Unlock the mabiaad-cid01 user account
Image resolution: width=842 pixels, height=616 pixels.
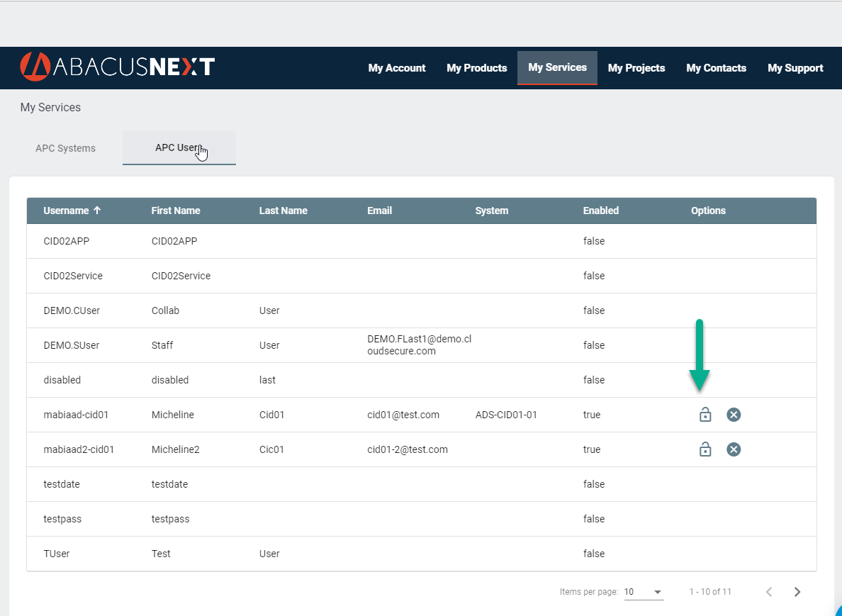(x=705, y=415)
